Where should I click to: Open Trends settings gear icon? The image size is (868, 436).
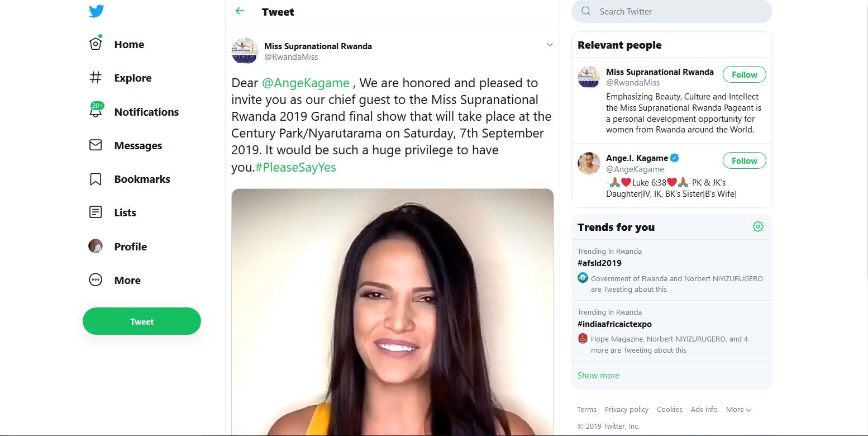coord(758,226)
